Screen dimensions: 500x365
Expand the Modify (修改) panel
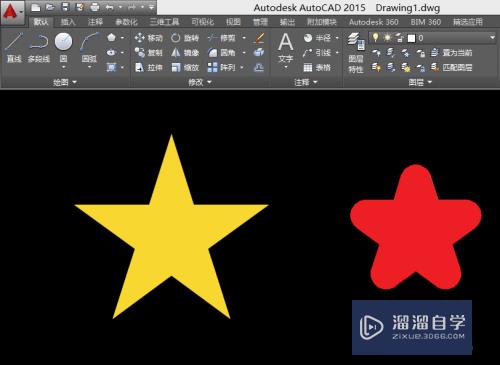200,82
